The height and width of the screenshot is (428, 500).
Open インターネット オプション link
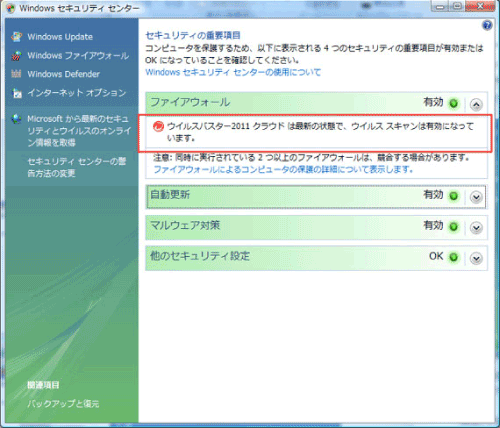(x=77, y=93)
